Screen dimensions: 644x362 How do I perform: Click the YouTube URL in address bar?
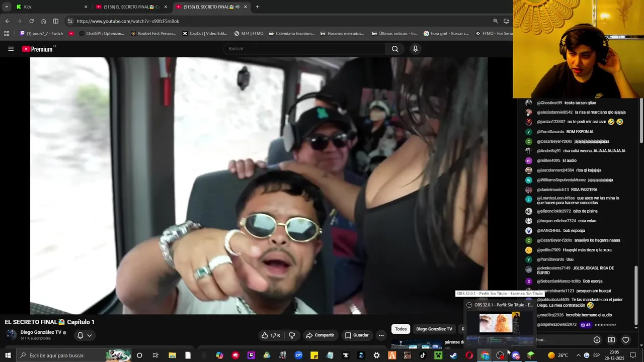[x=128, y=21]
